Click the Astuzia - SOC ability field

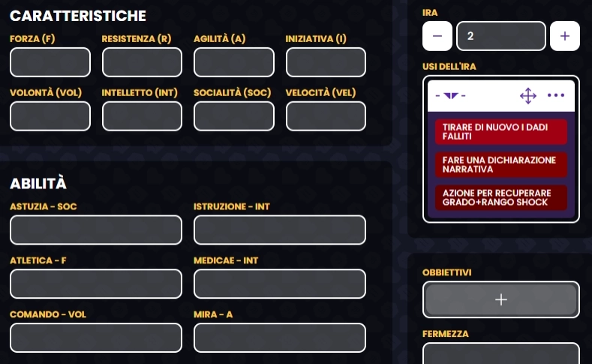pos(96,230)
